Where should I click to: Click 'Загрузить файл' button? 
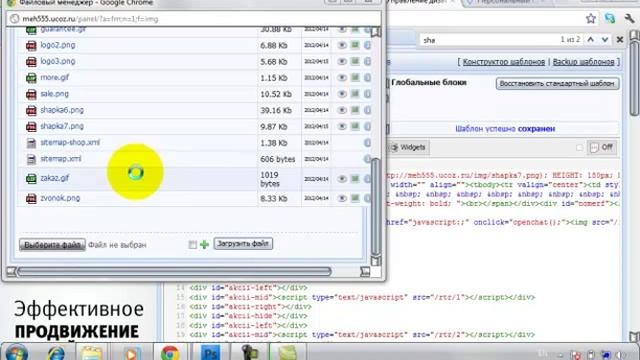243,244
